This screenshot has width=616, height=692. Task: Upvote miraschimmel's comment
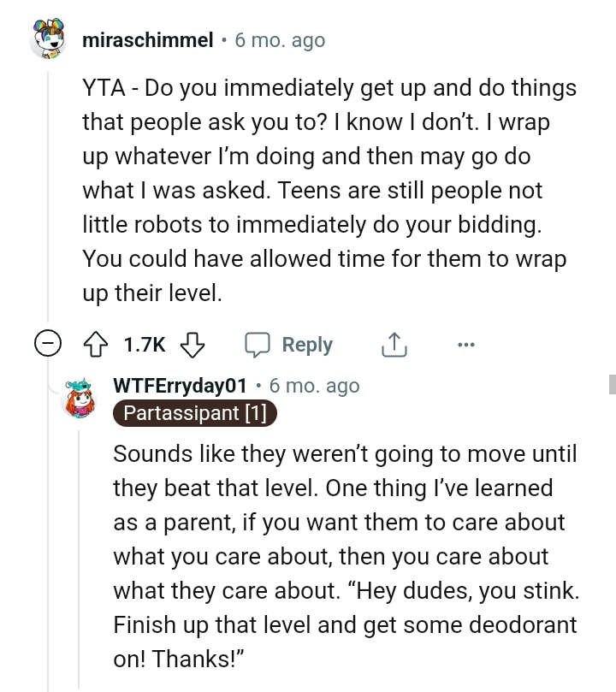[x=97, y=345]
